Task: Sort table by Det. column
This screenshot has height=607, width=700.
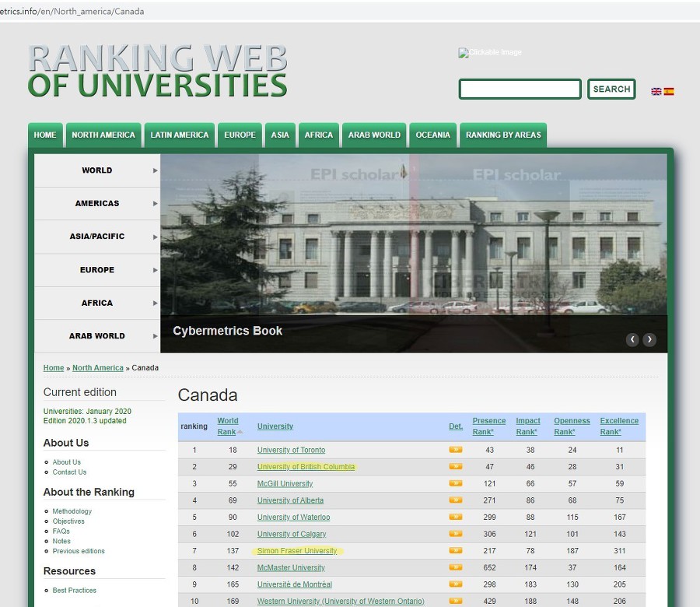Action: pyautogui.click(x=456, y=426)
